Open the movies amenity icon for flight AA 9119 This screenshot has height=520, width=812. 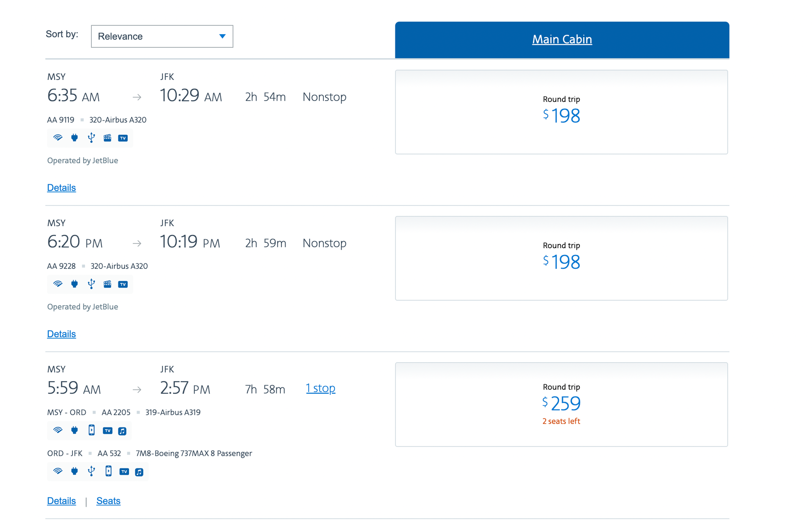tap(107, 138)
